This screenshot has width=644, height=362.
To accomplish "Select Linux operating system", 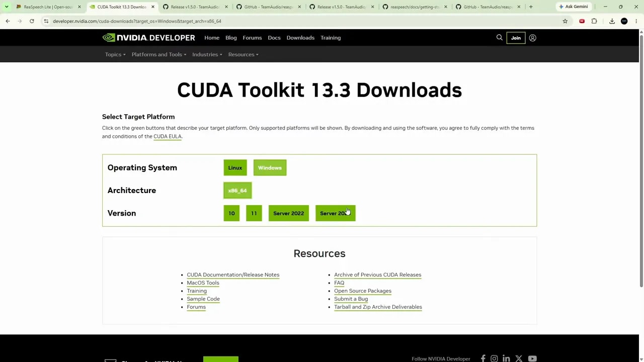I will point(235,167).
